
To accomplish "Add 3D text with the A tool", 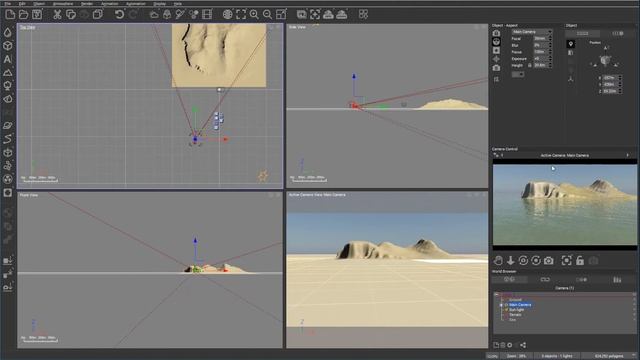I will pyautogui.click(x=8, y=59).
